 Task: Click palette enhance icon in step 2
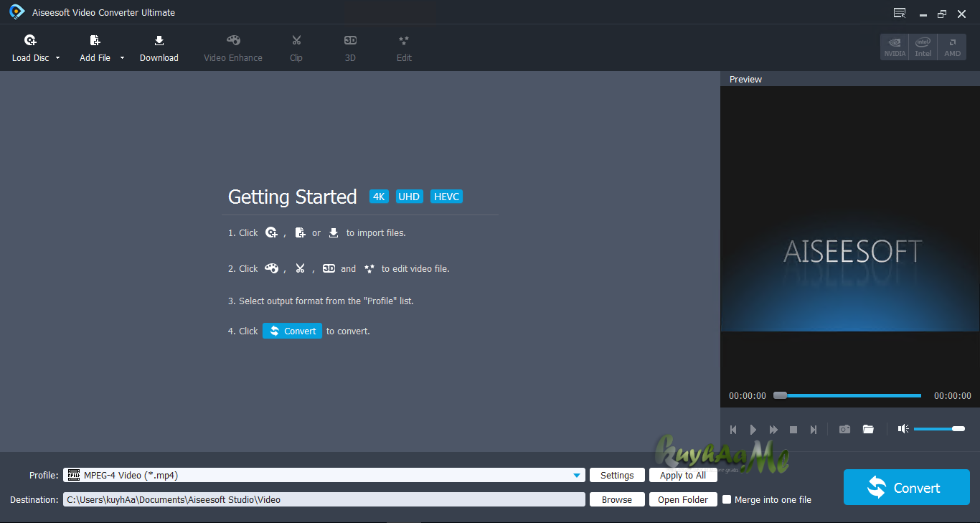coord(271,268)
